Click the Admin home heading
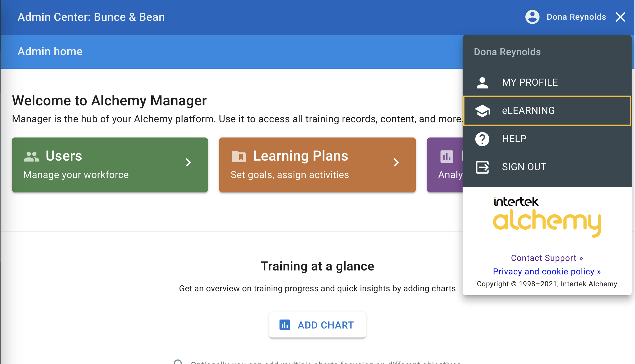635x364 pixels. [50, 52]
